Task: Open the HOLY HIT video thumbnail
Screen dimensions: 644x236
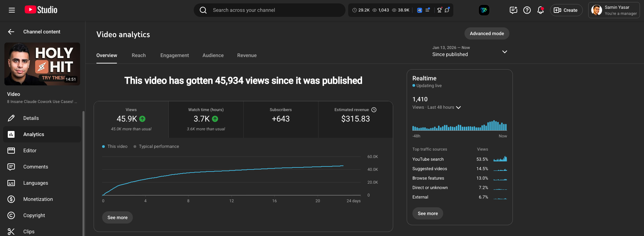Action: point(42,64)
